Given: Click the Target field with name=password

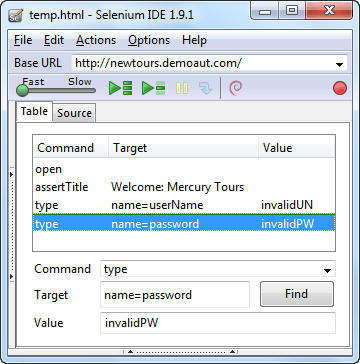Looking at the screenshot, I should pos(175,295).
